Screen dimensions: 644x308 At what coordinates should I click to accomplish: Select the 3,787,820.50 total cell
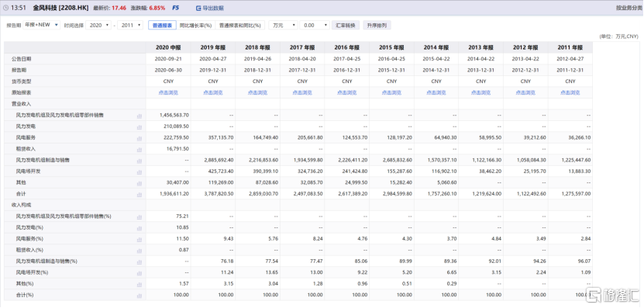point(219,194)
